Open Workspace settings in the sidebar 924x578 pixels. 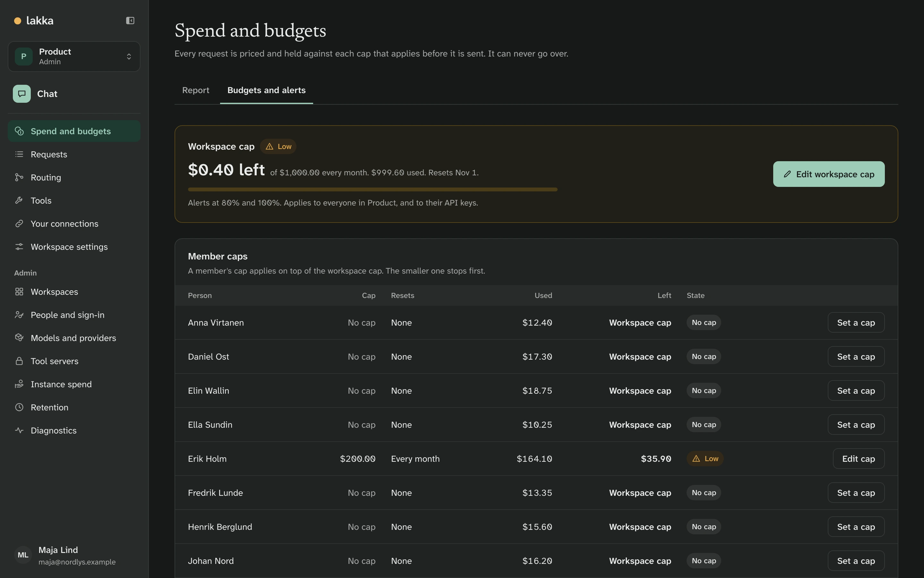(x=74, y=247)
